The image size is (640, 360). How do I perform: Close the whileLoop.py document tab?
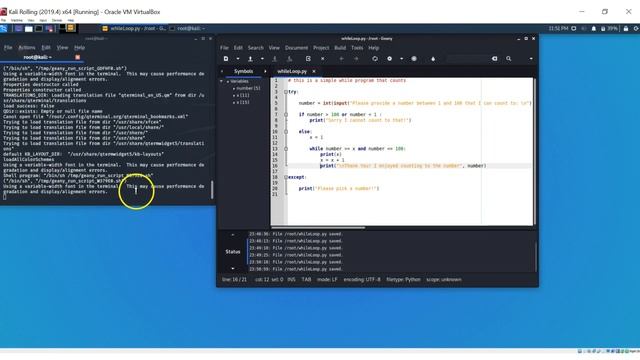(314, 71)
